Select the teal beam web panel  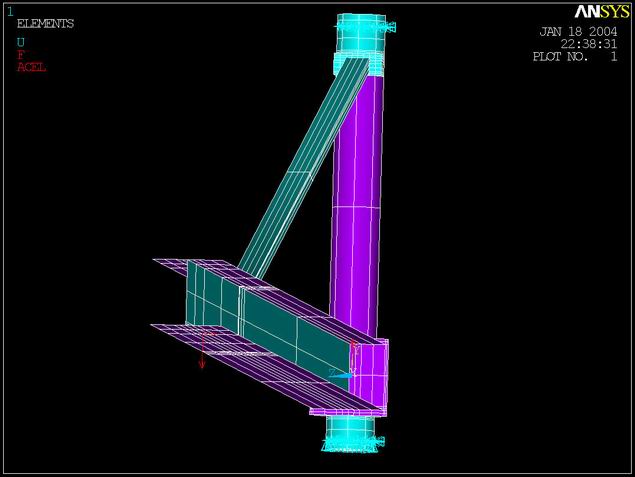point(267,324)
